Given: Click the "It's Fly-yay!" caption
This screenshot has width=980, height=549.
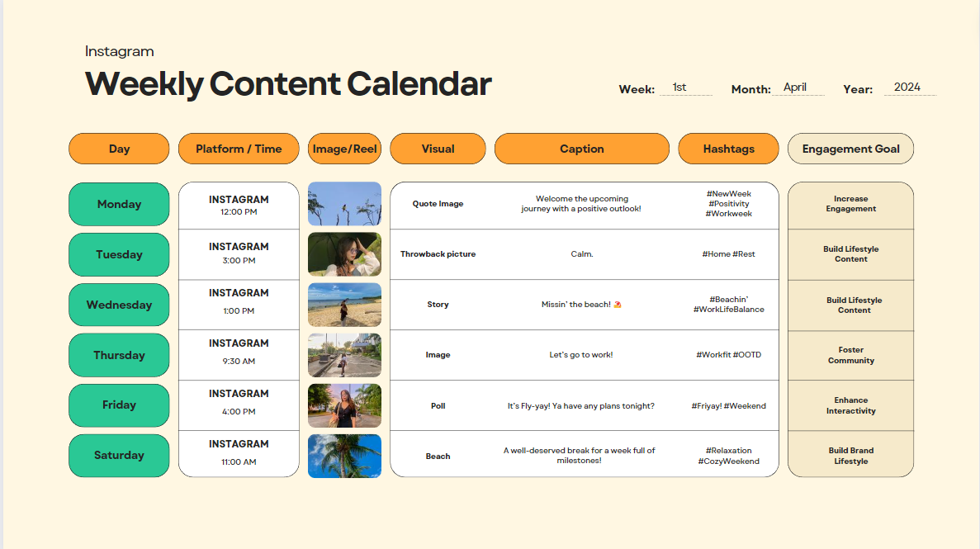Looking at the screenshot, I should [581, 406].
